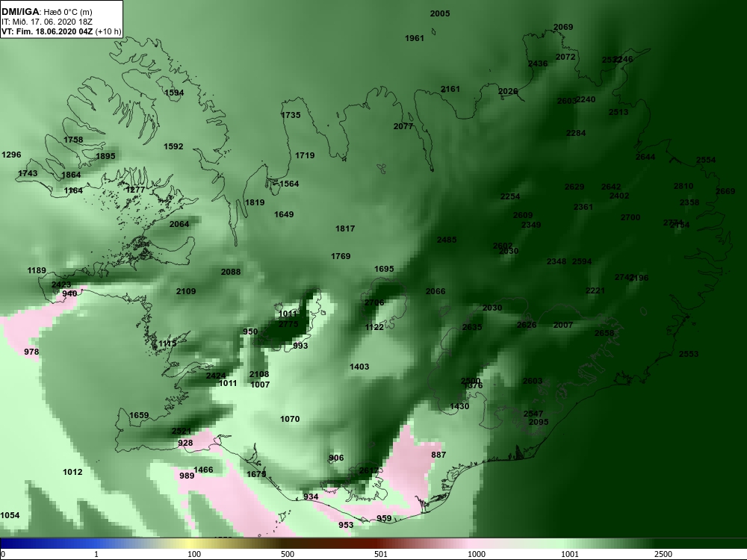The height and width of the screenshot is (560, 747).
Task: Pick the 2423 value on the peninsula
Action: [x=61, y=285]
